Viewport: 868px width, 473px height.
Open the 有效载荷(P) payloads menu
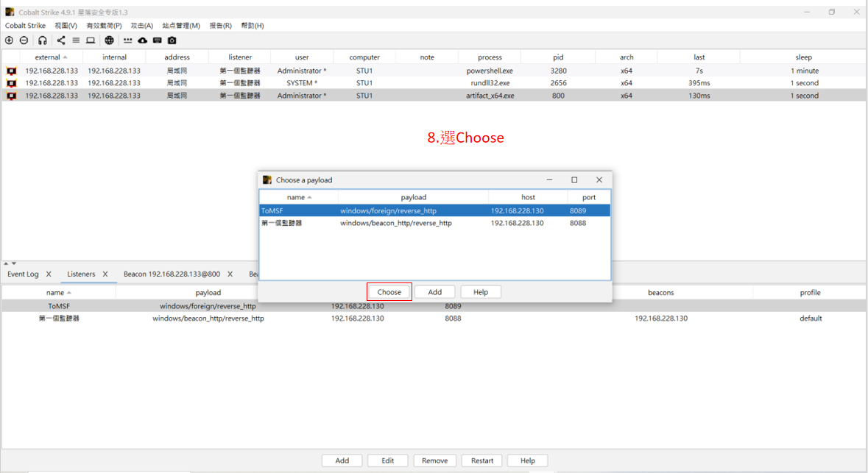click(x=104, y=26)
